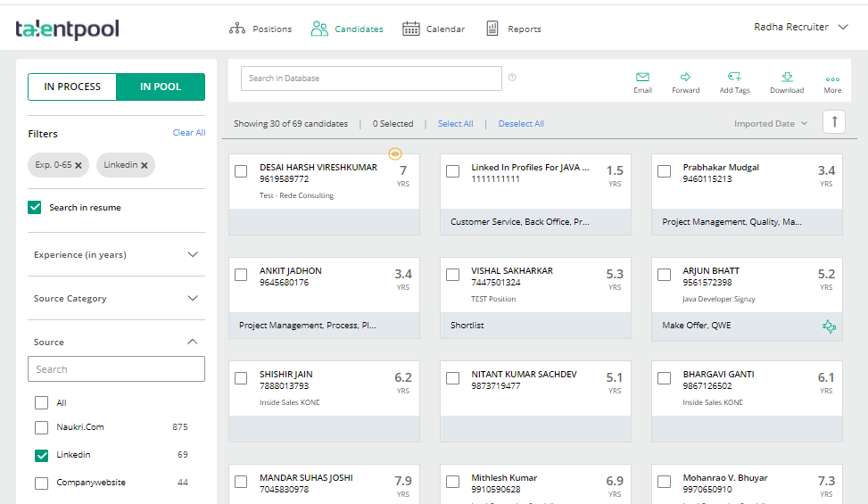Click the help icon beside database search
868x504 pixels.
tap(512, 78)
